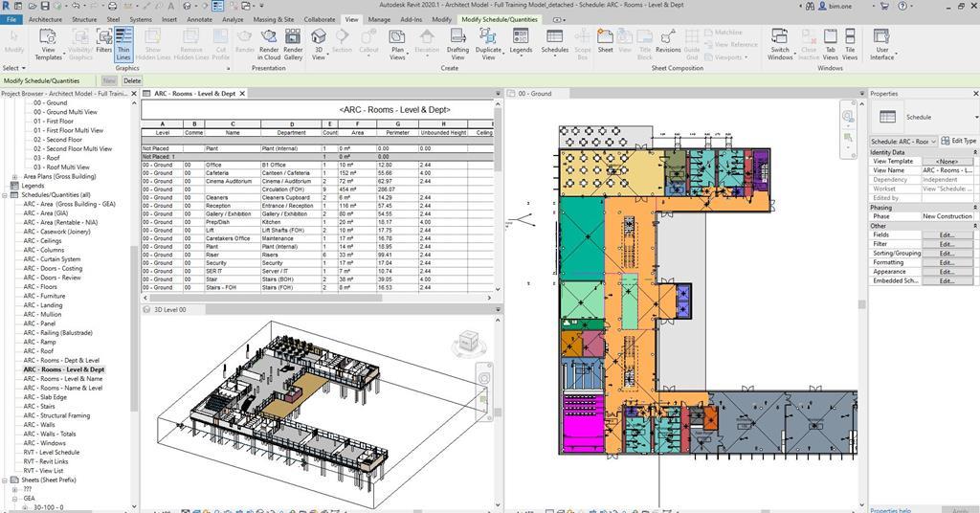Click the Filters icon in Graphics
The image size is (980, 513).
103,41
